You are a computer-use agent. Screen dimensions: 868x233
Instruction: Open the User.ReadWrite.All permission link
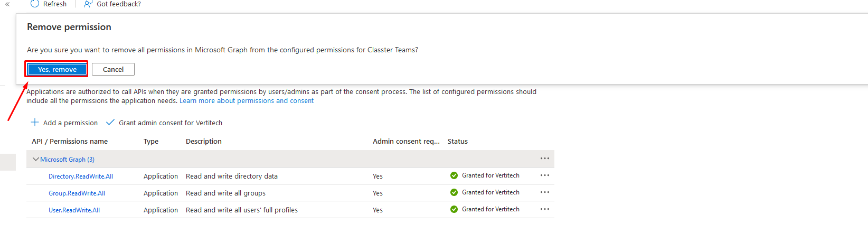74,210
